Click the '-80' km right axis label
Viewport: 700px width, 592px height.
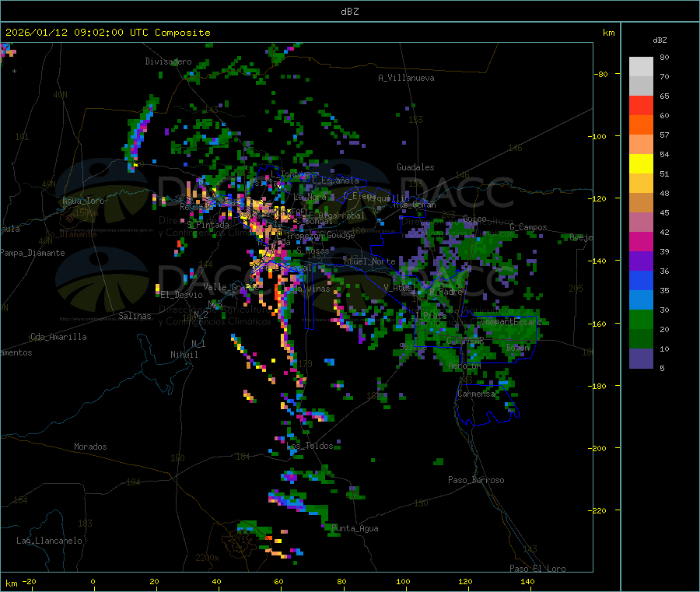coord(600,74)
